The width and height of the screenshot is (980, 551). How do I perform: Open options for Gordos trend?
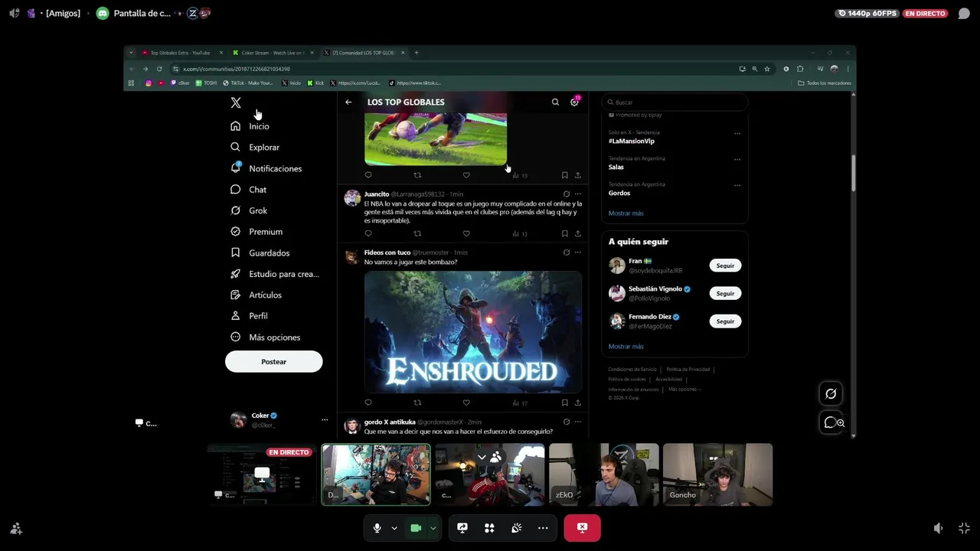coord(737,185)
